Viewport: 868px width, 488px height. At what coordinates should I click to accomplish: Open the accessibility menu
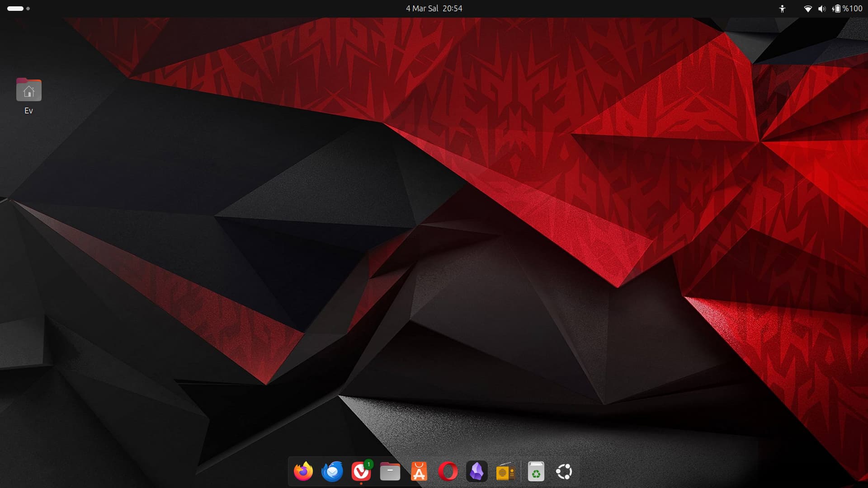(x=782, y=9)
